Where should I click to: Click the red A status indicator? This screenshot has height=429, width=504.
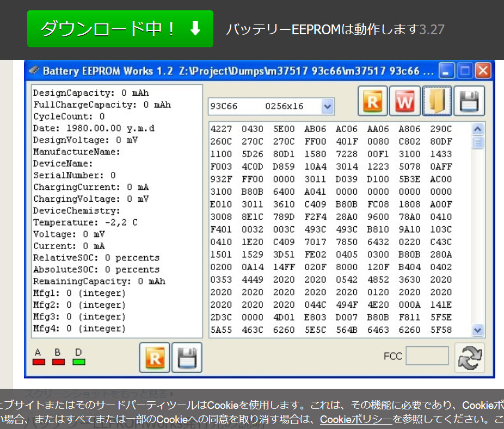39,362
